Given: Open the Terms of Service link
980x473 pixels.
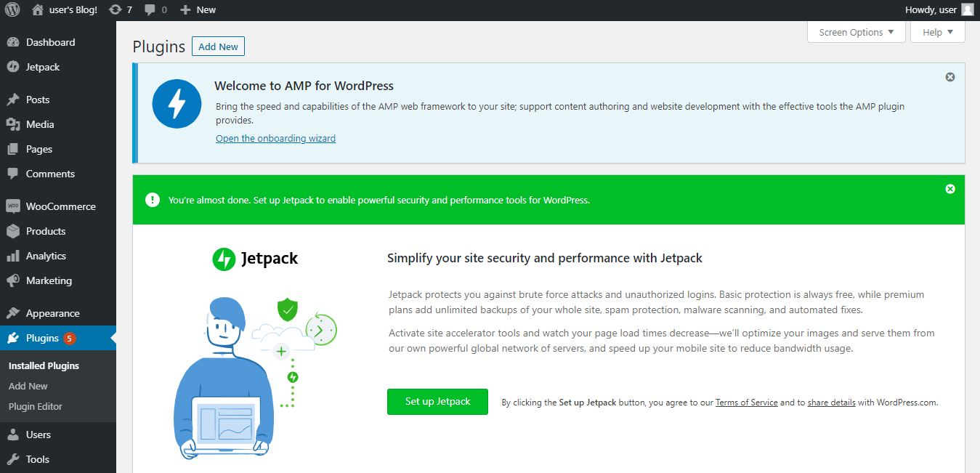Looking at the screenshot, I should click(x=746, y=403).
